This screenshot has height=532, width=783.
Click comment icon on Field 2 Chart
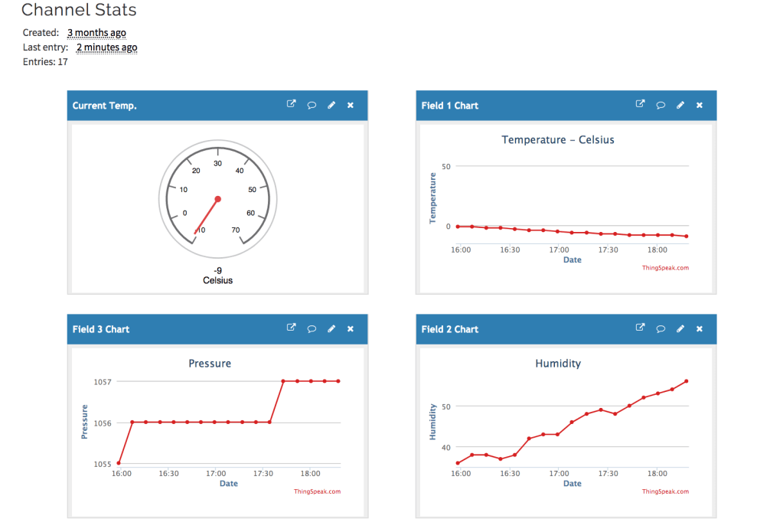tap(661, 328)
